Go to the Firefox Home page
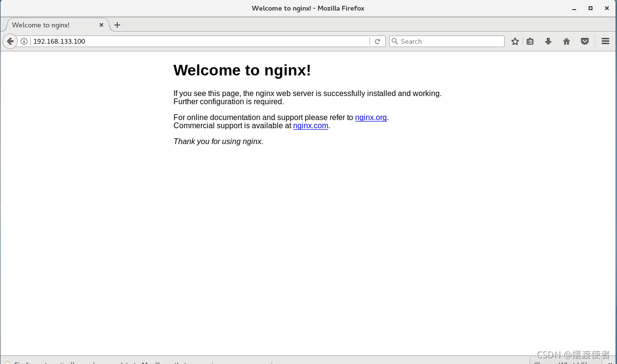This screenshot has height=364, width=617. click(567, 41)
